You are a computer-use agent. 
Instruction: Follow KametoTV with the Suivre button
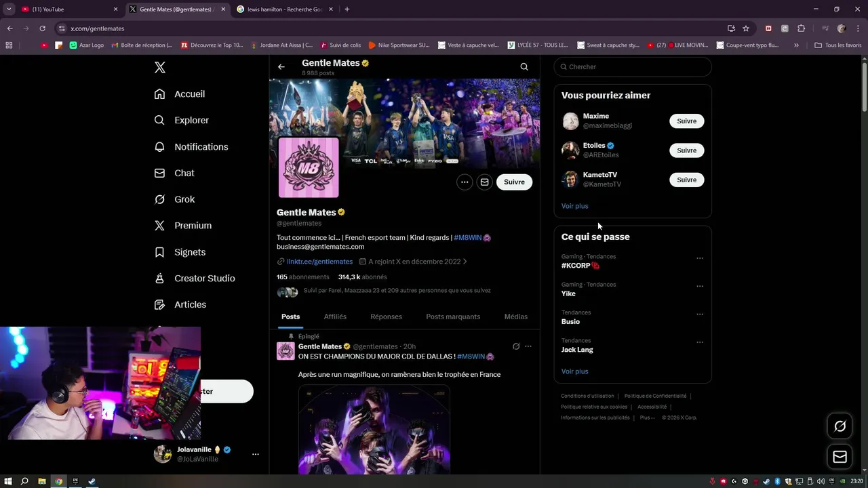pyautogui.click(x=687, y=180)
